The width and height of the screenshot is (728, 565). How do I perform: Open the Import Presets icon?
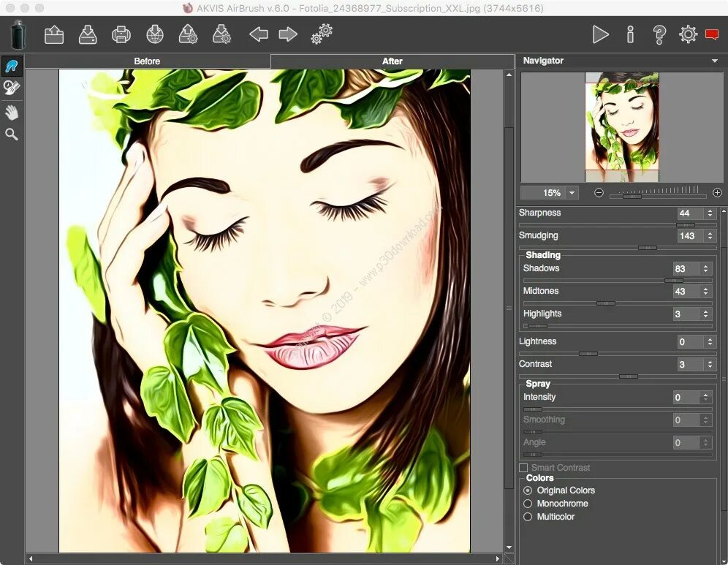(223, 34)
